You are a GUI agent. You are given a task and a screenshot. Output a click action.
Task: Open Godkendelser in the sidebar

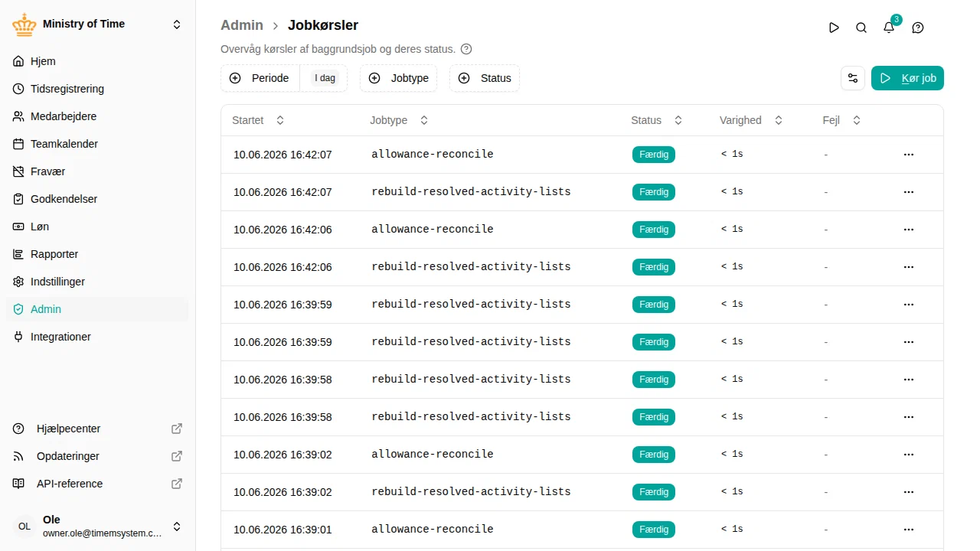(x=97, y=199)
